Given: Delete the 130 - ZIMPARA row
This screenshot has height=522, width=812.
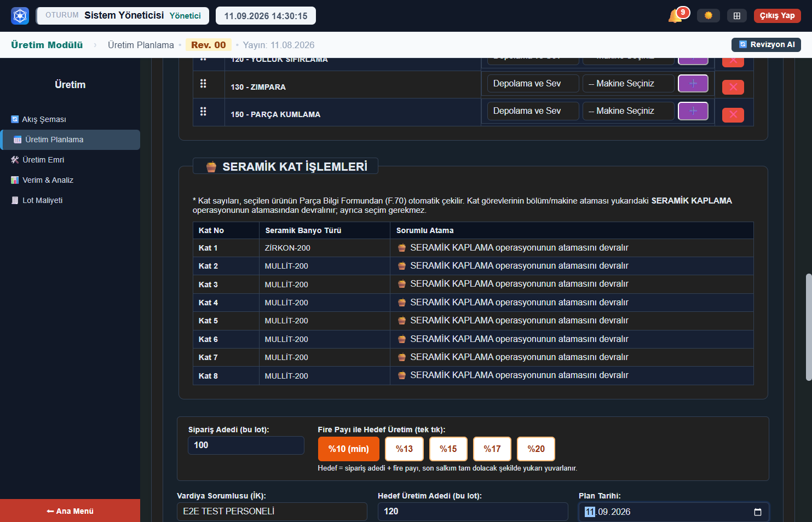Looking at the screenshot, I should click(x=733, y=87).
